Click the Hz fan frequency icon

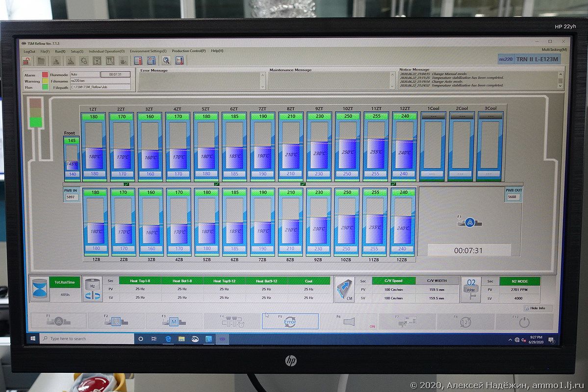[x=92, y=290]
